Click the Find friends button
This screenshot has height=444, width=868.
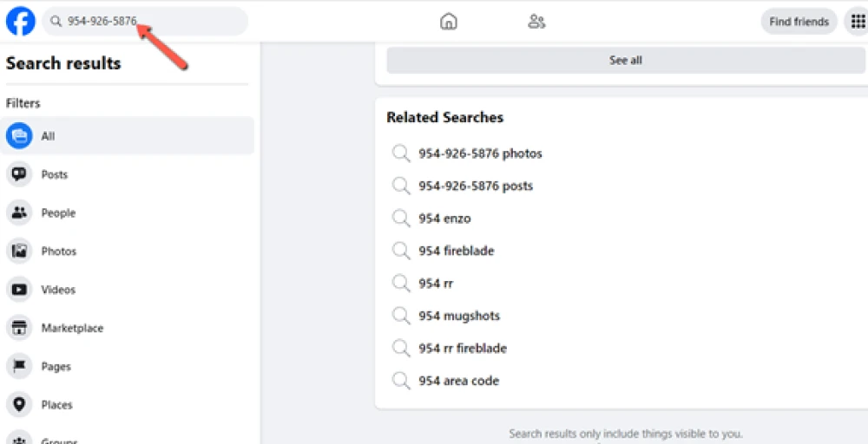coord(799,22)
